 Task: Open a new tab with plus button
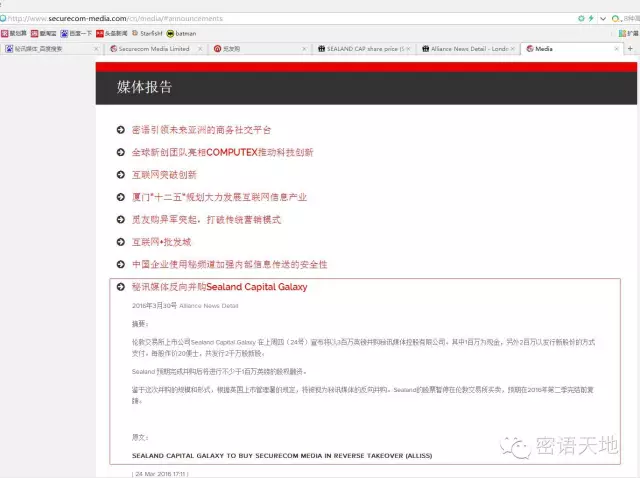click(x=630, y=49)
